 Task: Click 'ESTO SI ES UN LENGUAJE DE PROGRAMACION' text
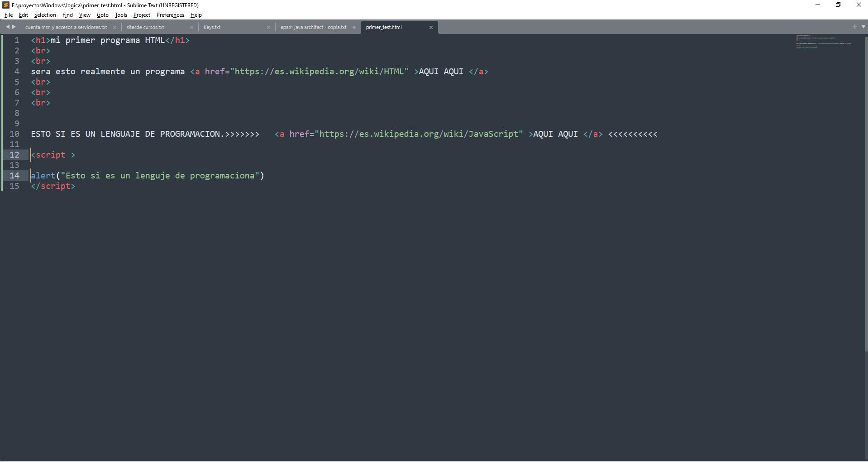click(125, 134)
